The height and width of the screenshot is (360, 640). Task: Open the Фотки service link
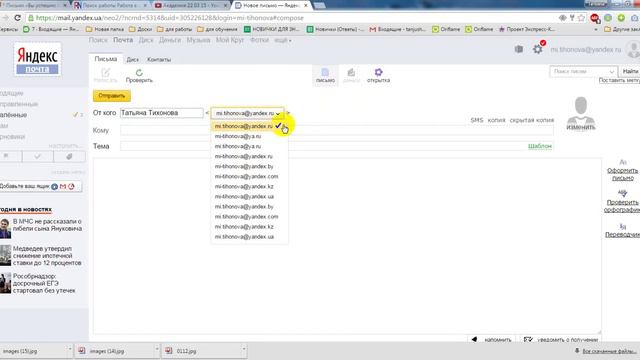point(259,40)
